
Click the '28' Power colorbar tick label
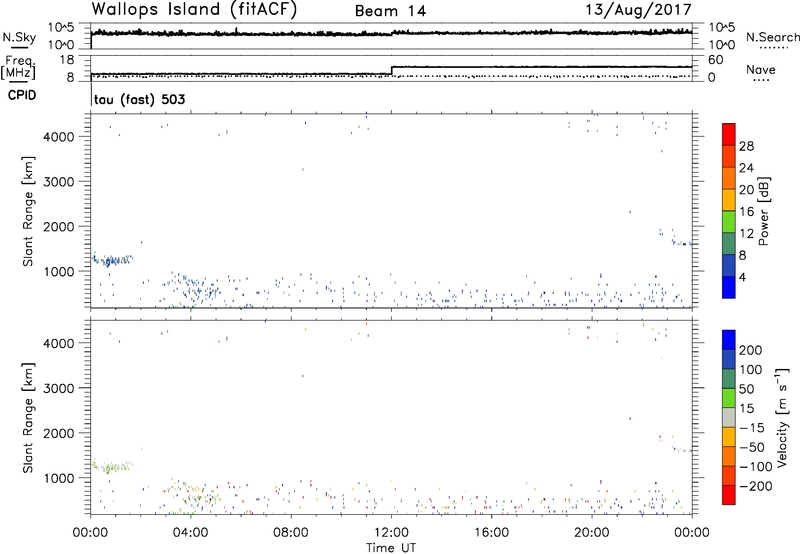click(x=746, y=146)
